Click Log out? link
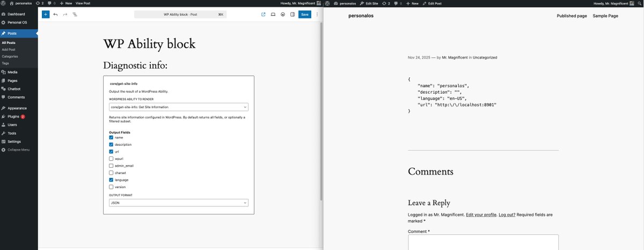The height and width of the screenshot is (250, 644). 507,215
